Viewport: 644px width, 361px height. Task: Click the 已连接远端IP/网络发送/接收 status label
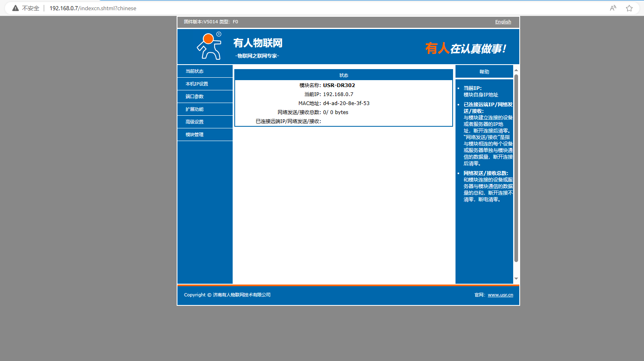[288, 121]
